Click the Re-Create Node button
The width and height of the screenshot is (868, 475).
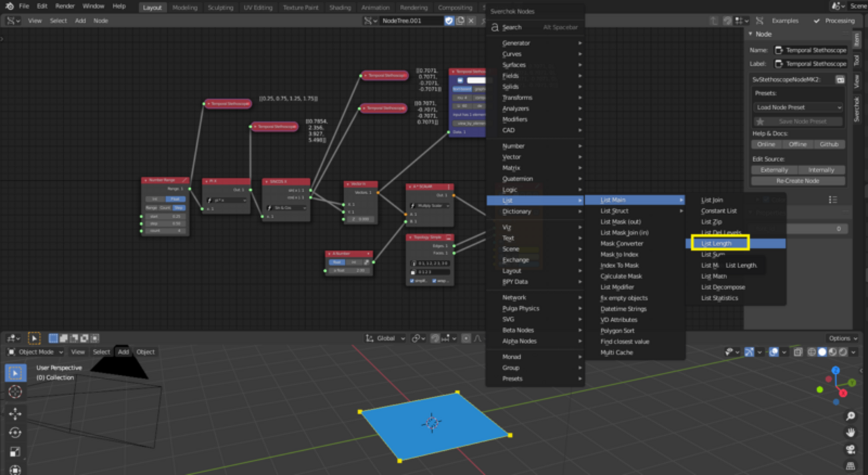798,181
